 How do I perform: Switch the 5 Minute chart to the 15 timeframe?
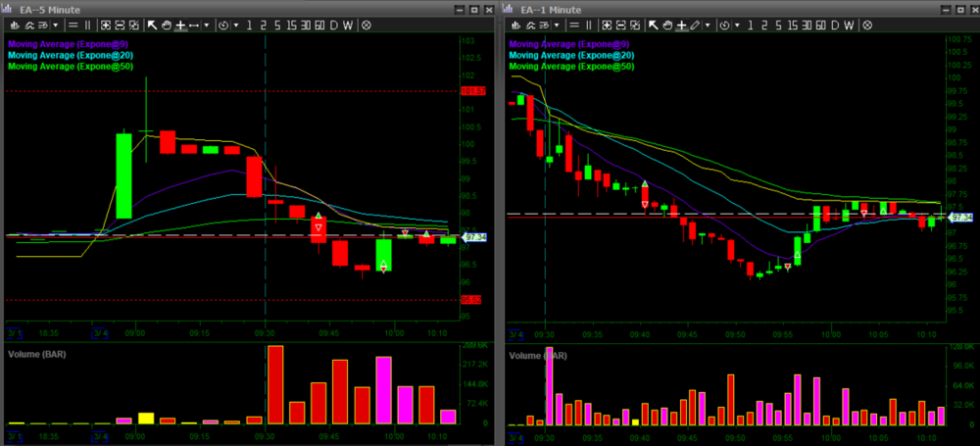(292, 25)
